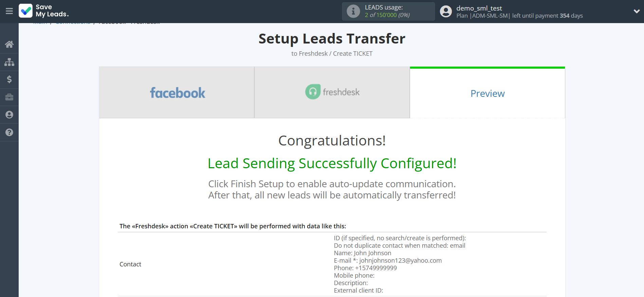Screen dimensions: 644x297
Task: Click the Save My Leads logo text
Action: (52, 11)
